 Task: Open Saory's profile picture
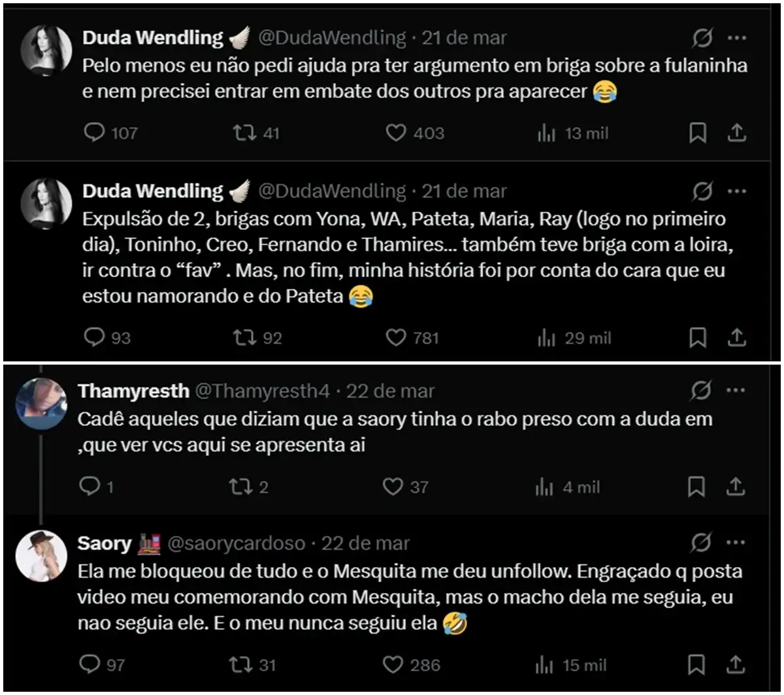[x=42, y=555]
